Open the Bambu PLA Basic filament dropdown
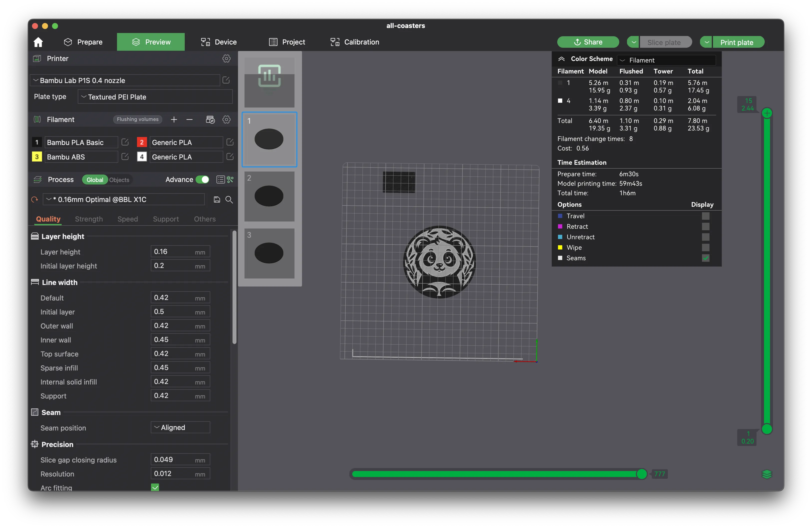This screenshot has height=528, width=812. click(81, 142)
